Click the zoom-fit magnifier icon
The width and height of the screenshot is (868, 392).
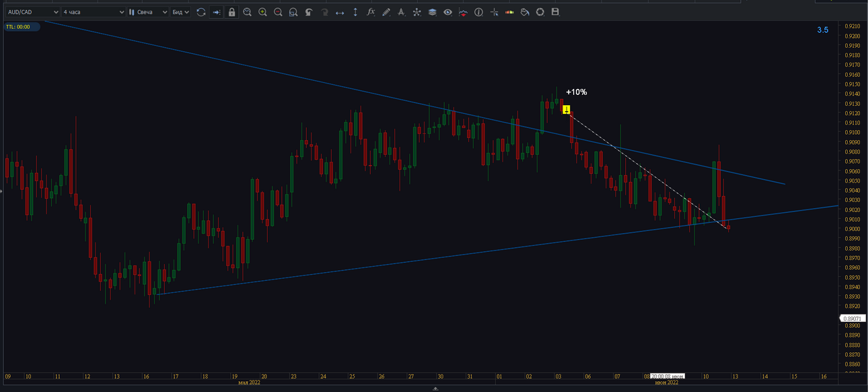click(247, 12)
